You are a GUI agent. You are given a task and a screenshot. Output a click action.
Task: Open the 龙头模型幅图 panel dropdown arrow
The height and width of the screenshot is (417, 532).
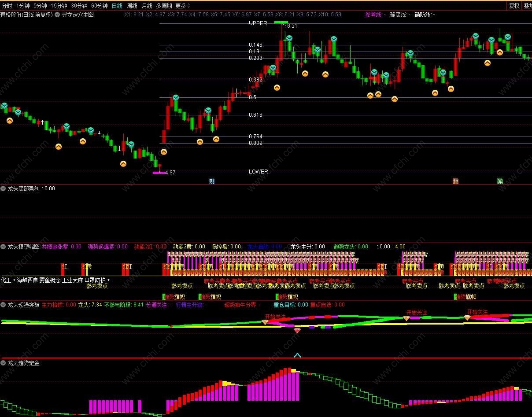[x=4, y=247]
